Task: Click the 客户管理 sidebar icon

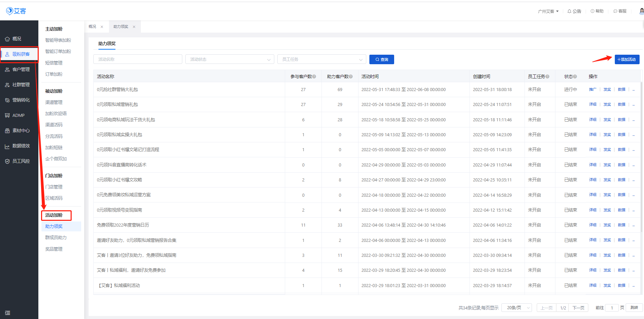Action: pyautogui.click(x=7, y=70)
